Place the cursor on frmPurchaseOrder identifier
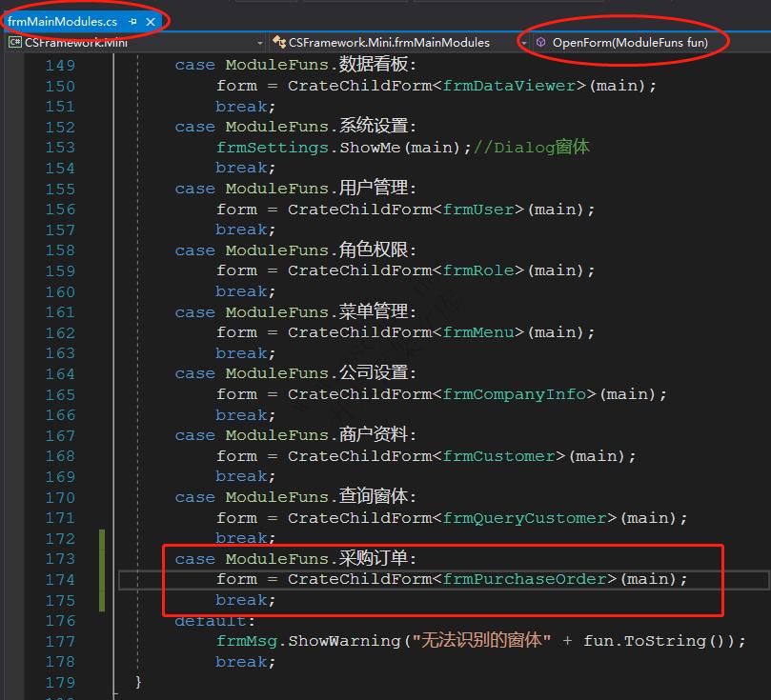Screen dimensions: 771x700 (x=526, y=579)
